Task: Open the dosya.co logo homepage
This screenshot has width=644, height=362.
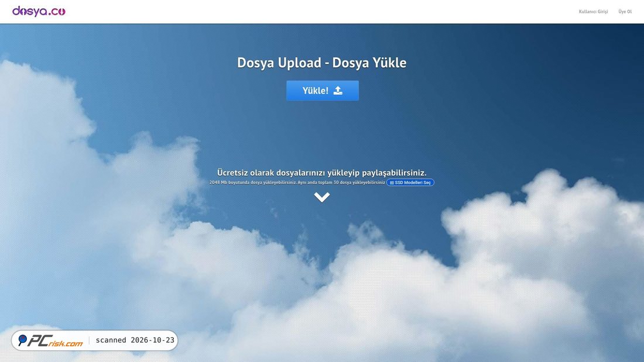Action: 39,12
